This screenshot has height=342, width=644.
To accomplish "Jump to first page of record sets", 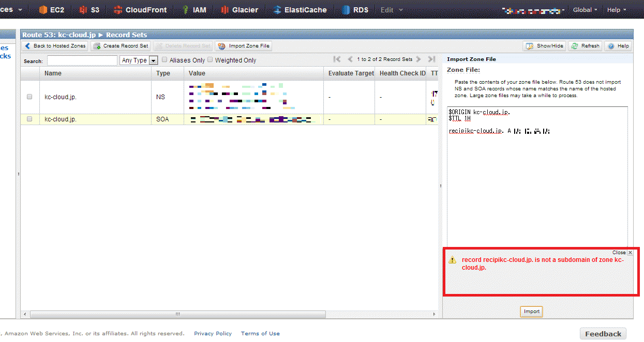I will pos(337,59).
